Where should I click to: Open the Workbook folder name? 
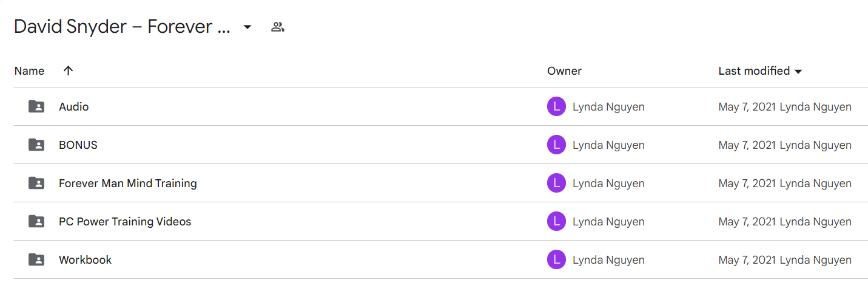pos(85,259)
